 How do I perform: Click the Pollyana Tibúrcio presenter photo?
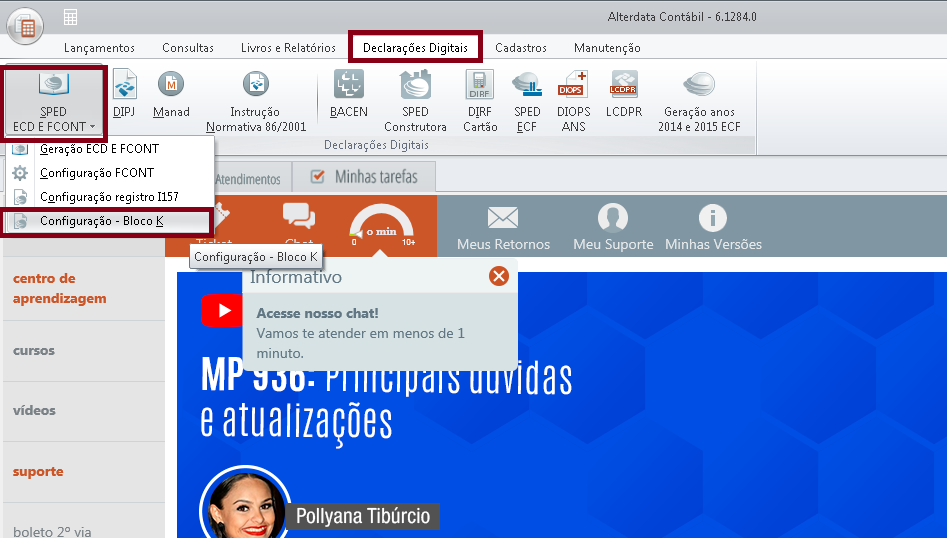tap(245, 504)
